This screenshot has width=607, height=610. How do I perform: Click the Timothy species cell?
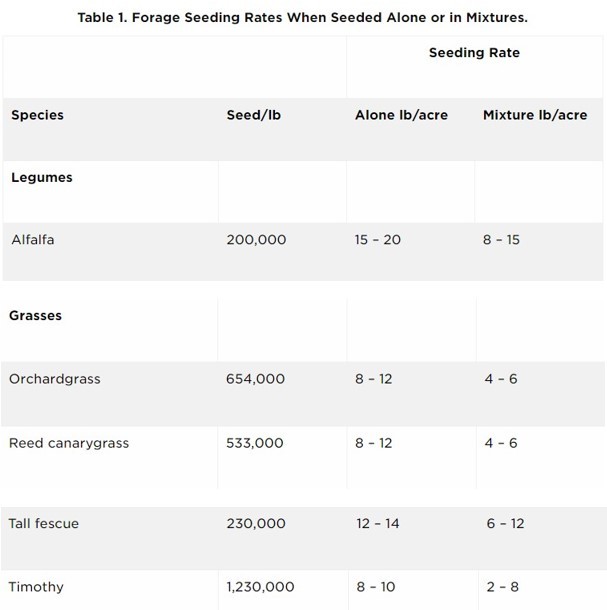click(36, 587)
